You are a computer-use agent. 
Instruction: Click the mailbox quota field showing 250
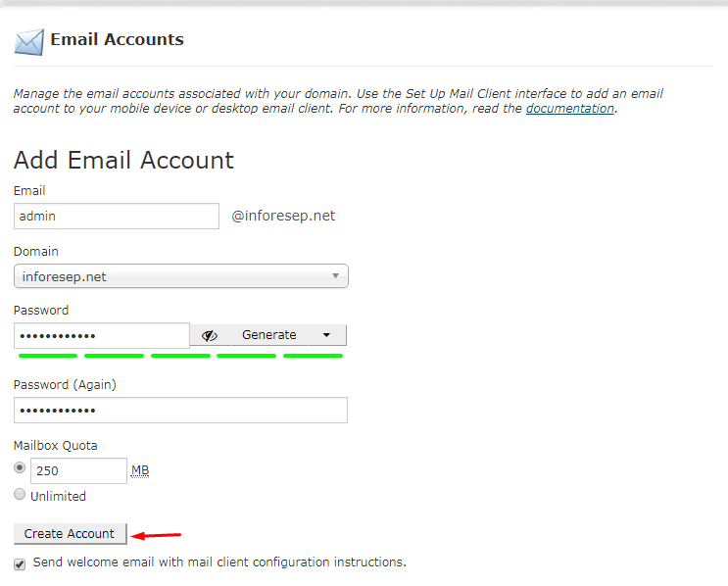pyautogui.click(x=78, y=470)
